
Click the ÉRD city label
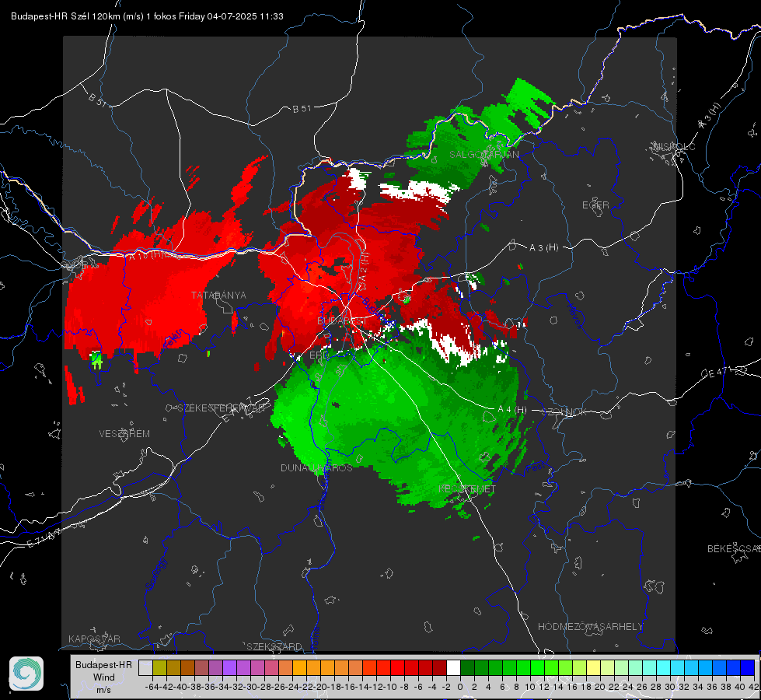click(319, 355)
